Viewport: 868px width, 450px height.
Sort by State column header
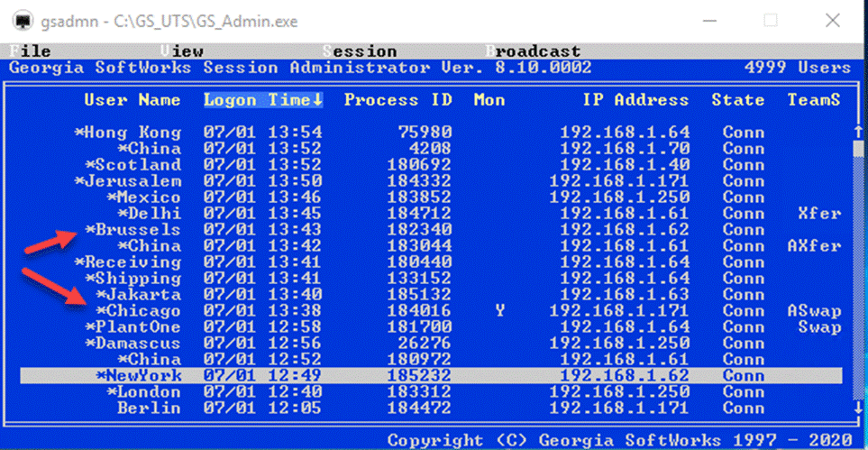738,100
